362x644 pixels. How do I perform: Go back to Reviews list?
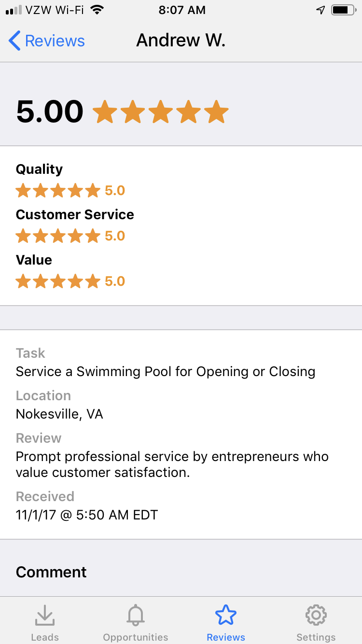coord(55,41)
